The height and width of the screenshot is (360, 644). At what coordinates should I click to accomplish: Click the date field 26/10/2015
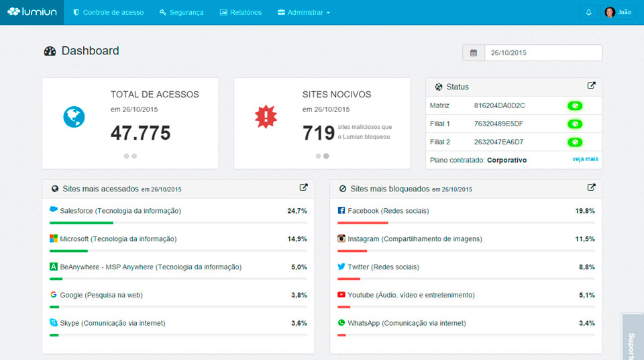(543, 52)
